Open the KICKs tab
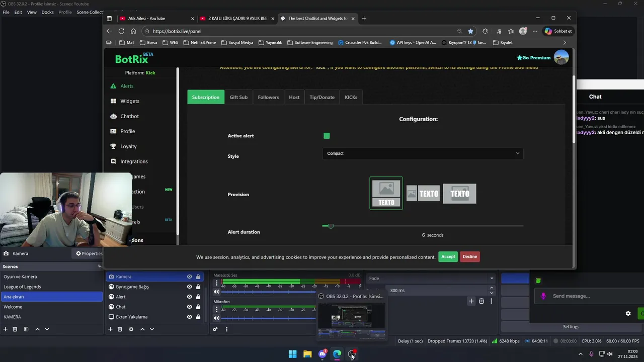Viewport: 644px width, 362px height. click(x=351, y=97)
